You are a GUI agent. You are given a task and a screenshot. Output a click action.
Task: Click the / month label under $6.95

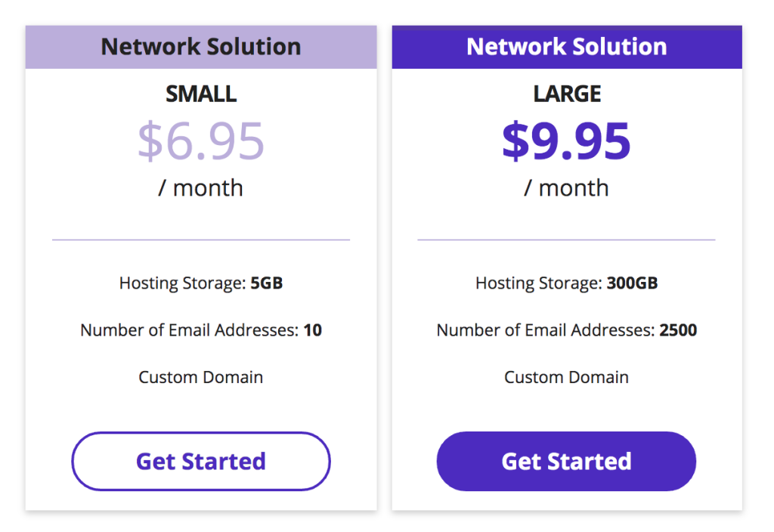click(x=200, y=188)
